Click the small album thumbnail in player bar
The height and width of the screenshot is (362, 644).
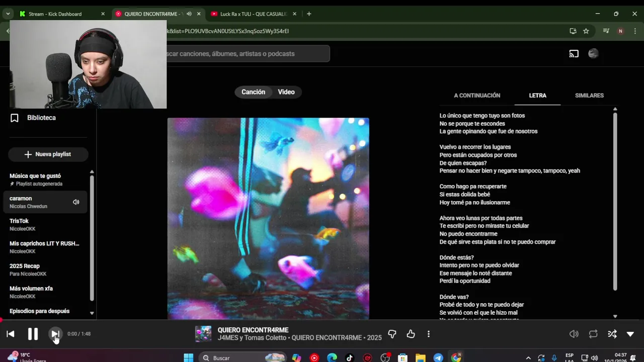tap(203, 334)
